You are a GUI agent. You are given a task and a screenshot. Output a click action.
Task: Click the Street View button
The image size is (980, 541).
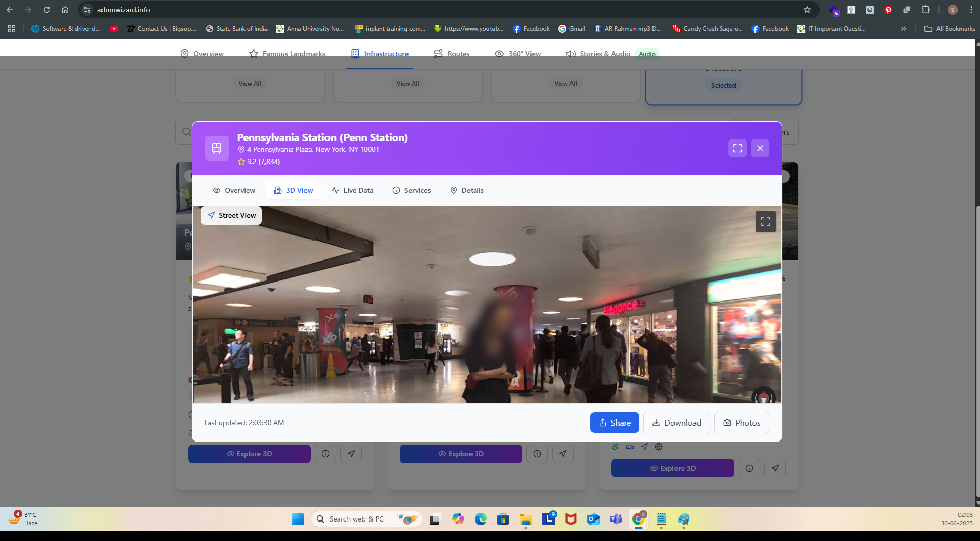pyautogui.click(x=232, y=215)
